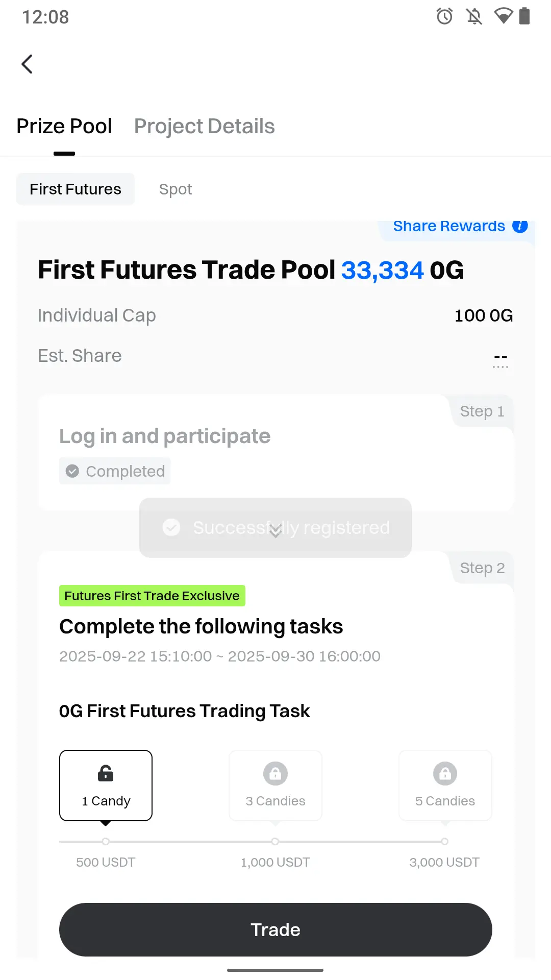Open the Share Rewards link
Image resolution: width=551 pixels, height=980 pixels.
(449, 226)
